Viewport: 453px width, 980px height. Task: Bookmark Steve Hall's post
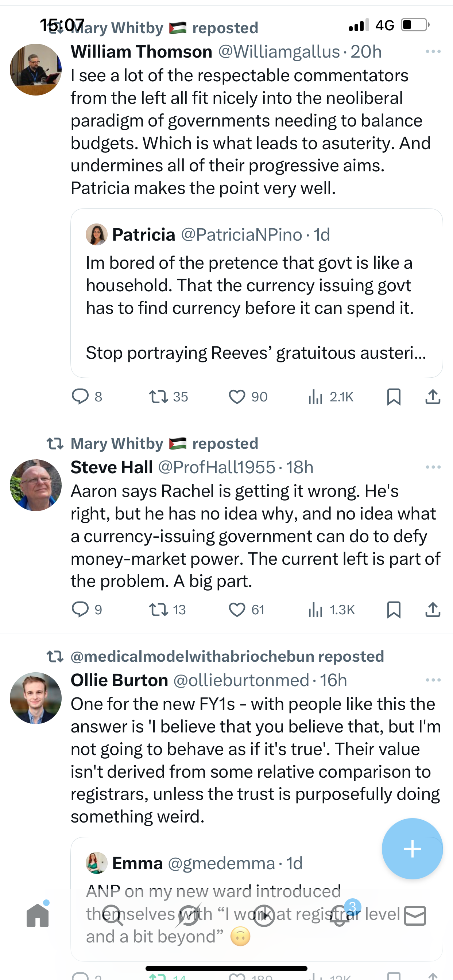point(394,610)
